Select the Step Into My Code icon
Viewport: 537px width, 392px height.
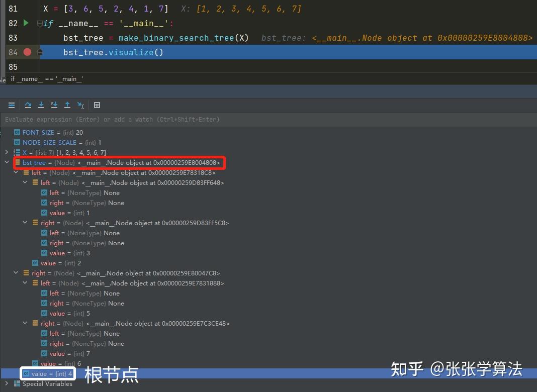coord(54,105)
